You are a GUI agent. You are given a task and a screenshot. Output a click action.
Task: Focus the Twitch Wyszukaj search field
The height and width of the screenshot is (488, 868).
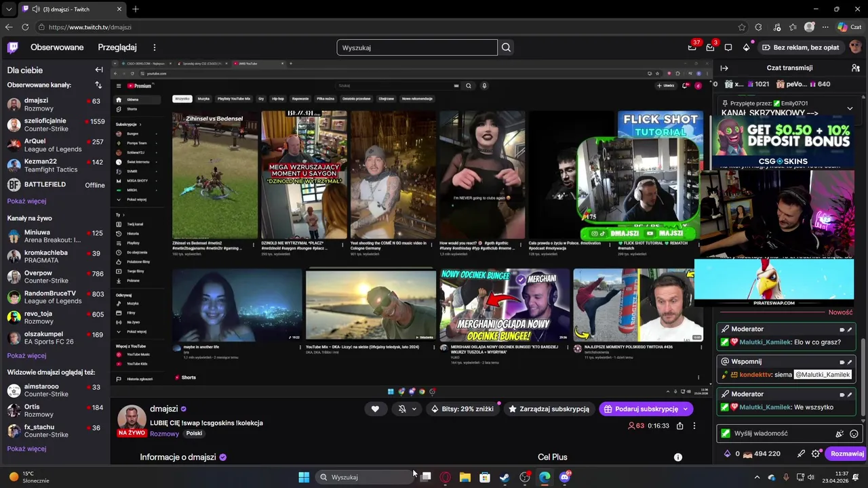tap(416, 47)
